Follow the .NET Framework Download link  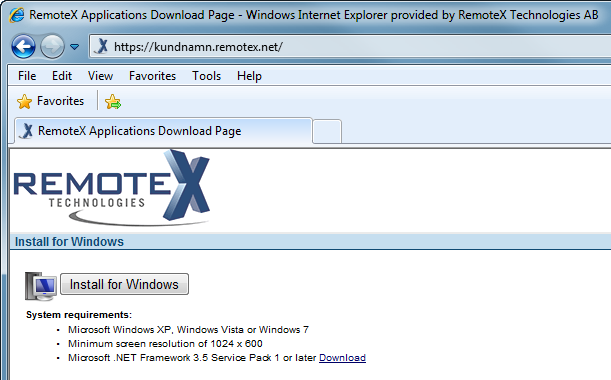pyautogui.click(x=342, y=358)
